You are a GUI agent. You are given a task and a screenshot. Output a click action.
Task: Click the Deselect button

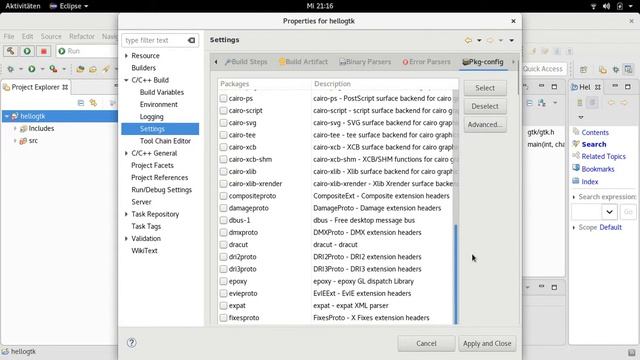tap(485, 107)
